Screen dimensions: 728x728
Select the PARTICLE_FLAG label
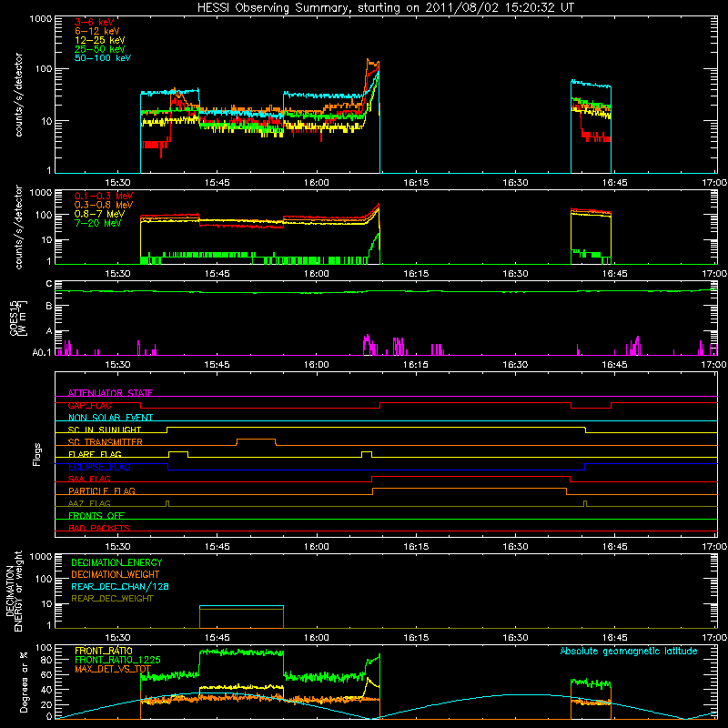[102, 490]
